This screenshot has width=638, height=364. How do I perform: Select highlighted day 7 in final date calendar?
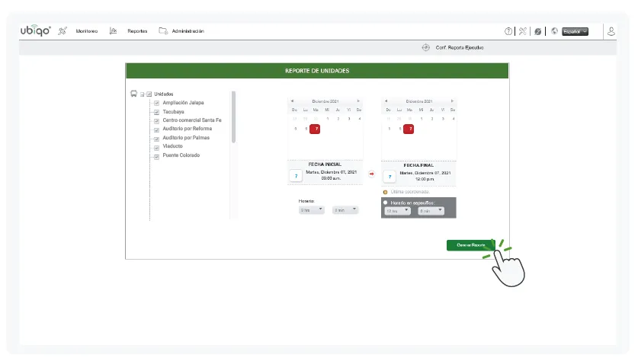click(409, 129)
